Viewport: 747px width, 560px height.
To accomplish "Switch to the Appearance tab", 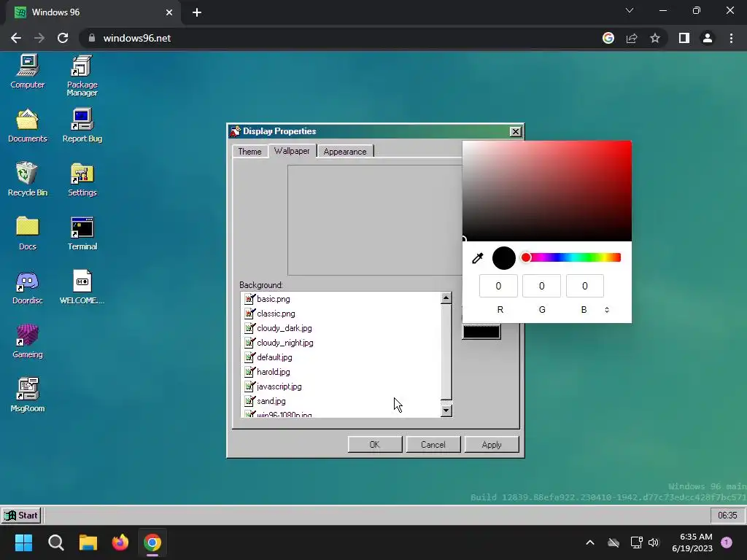I will [345, 152].
